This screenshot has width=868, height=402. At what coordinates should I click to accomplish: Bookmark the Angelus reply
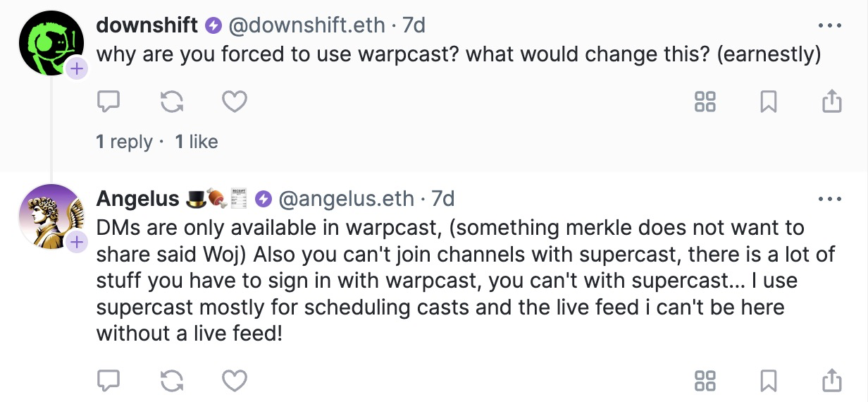point(769,381)
